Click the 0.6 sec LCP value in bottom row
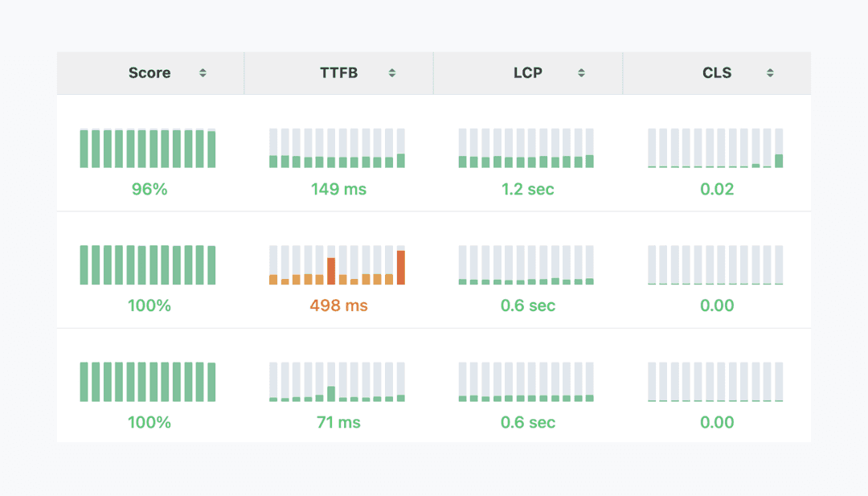This screenshot has height=496, width=868. (x=526, y=422)
